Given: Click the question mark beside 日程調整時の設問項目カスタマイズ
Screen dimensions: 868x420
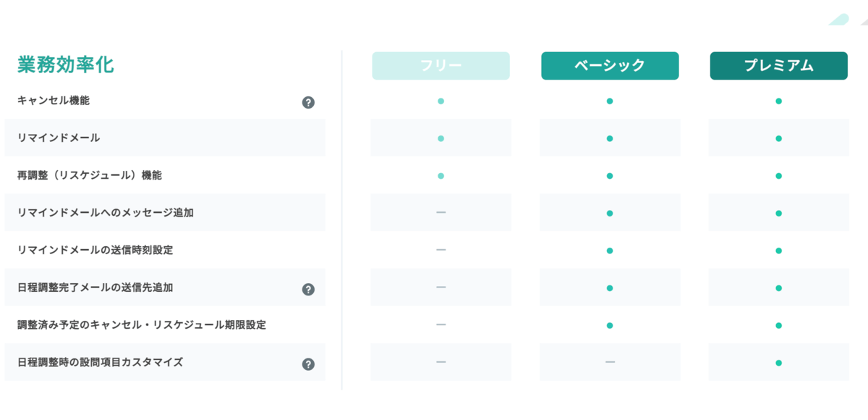Looking at the screenshot, I should tap(309, 362).
